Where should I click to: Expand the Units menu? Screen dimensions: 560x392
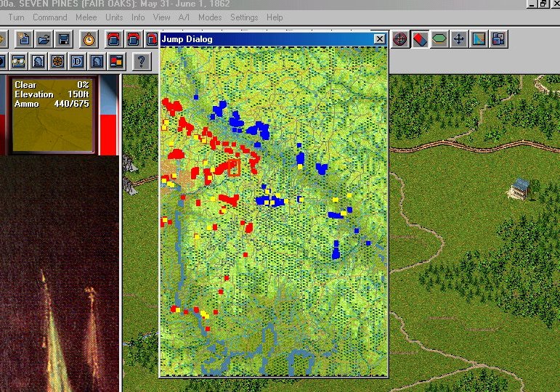coord(114,17)
